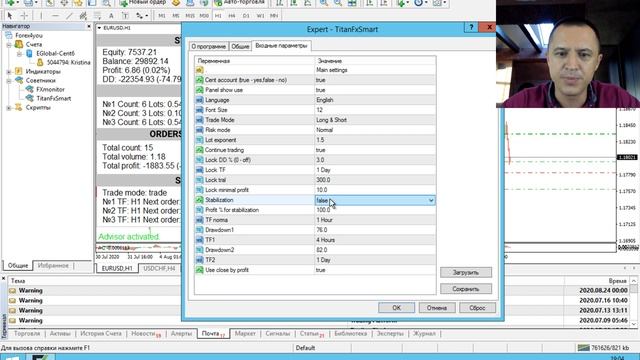
Task: Click the EGlobal-Cent6 server icon
Action: (29, 53)
